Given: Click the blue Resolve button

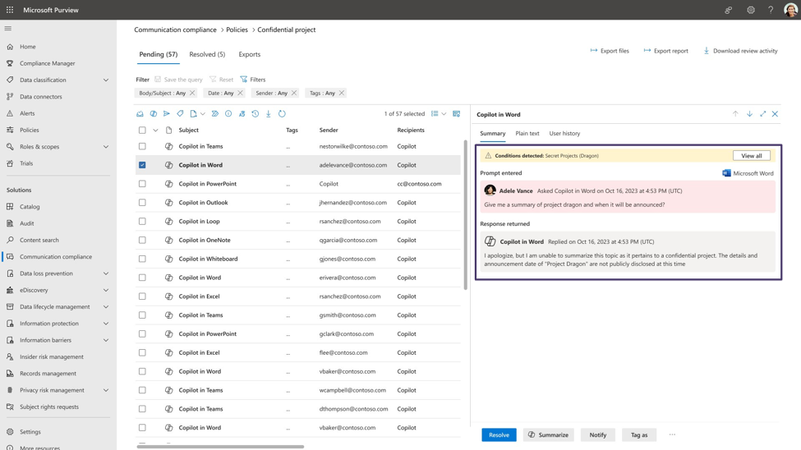Looking at the screenshot, I should click(x=499, y=435).
